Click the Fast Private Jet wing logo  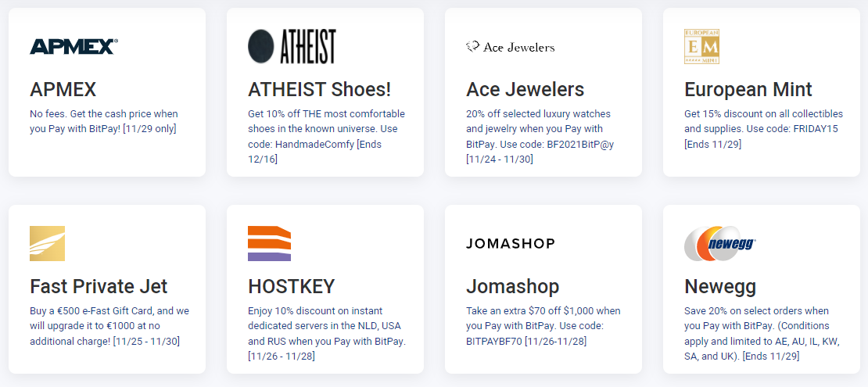[x=47, y=244]
